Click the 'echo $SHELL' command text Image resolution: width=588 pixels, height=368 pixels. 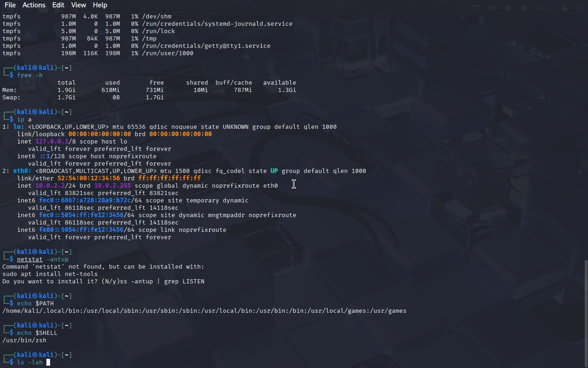coord(37,333)
